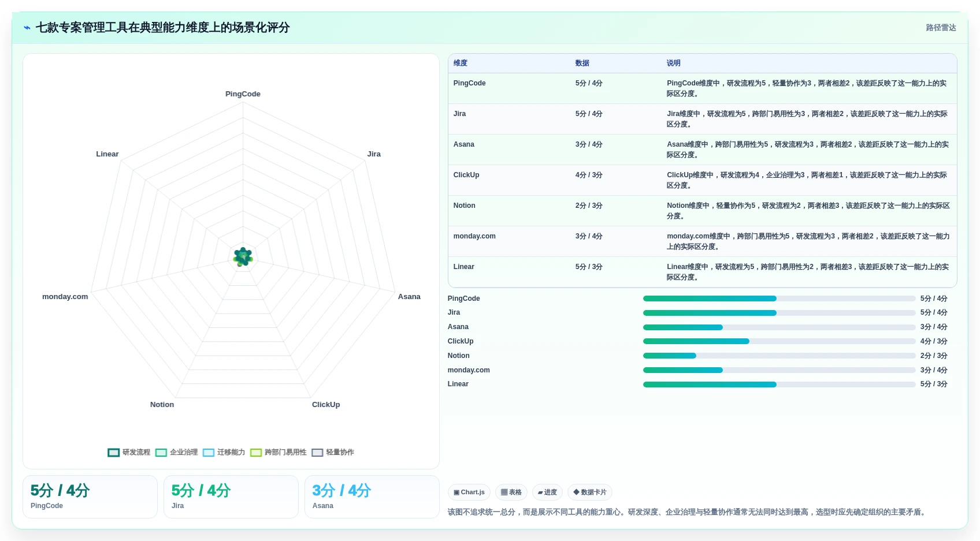Image resolution: width=980 pixels, height=541 pixels.
Task: Click the footnote text about 统一总分
Action: (x=688, y=512)
